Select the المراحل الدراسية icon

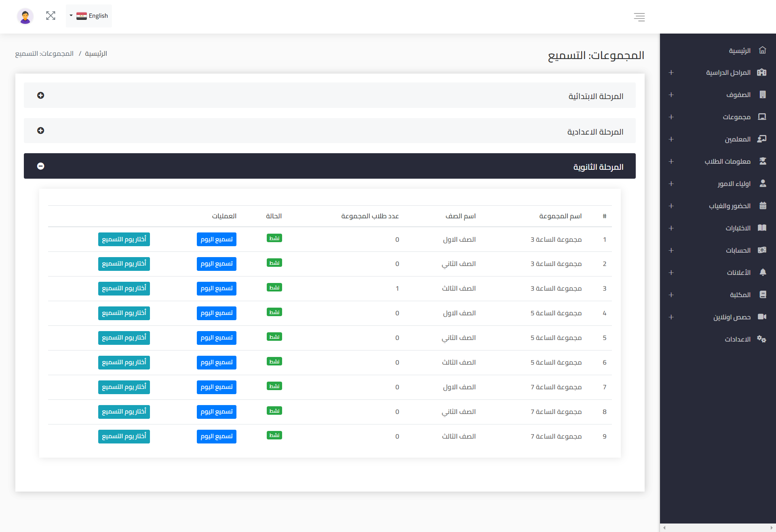point(763,72)
